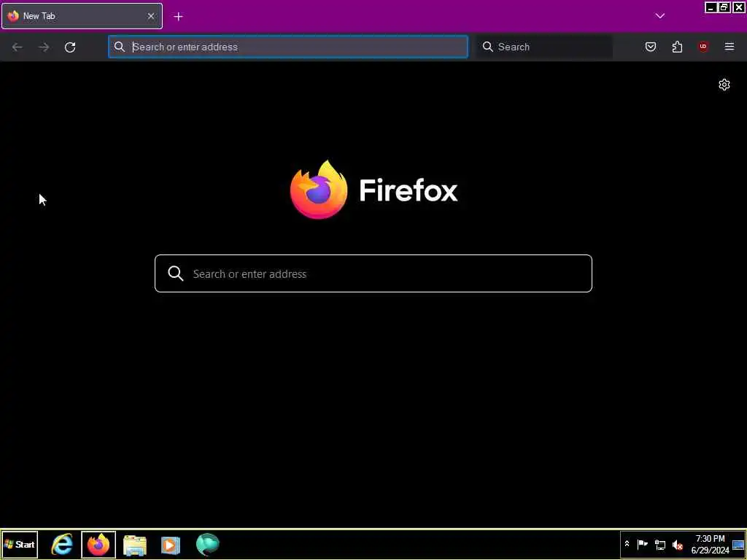Open the Firefox application hamburger menu

click(729, 47)
